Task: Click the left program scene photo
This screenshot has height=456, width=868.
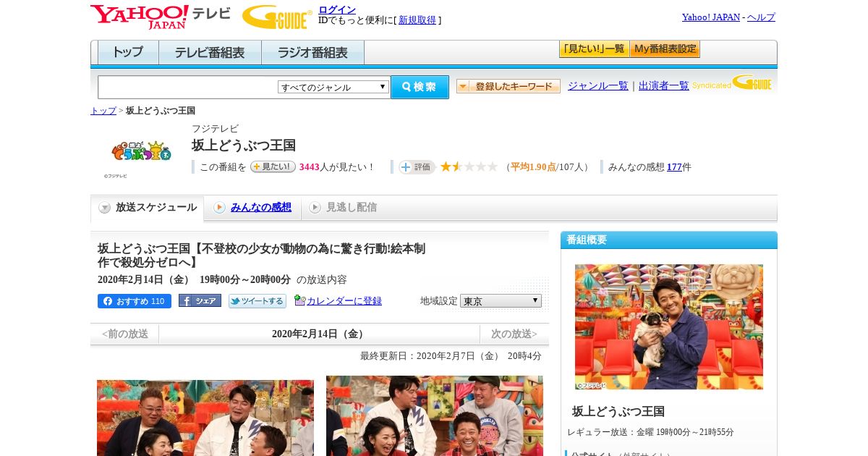Action: pos(205,418)
